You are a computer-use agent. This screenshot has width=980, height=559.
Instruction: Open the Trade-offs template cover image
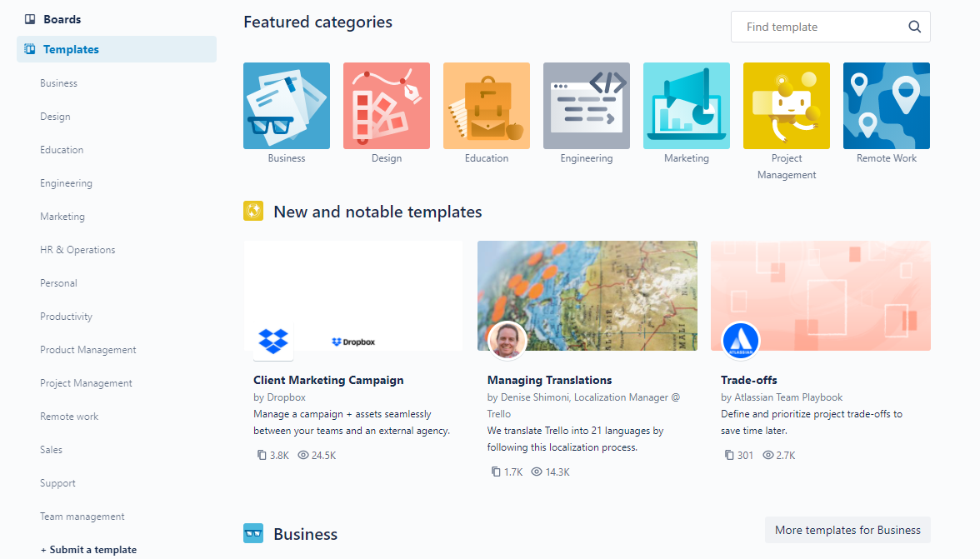821,296
